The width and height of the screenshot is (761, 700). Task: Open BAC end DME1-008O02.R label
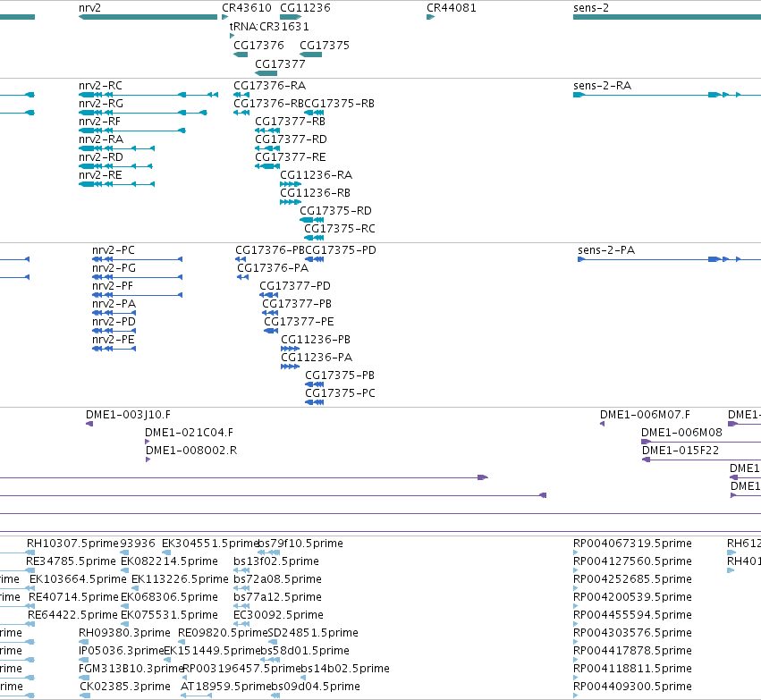[191, 451]
